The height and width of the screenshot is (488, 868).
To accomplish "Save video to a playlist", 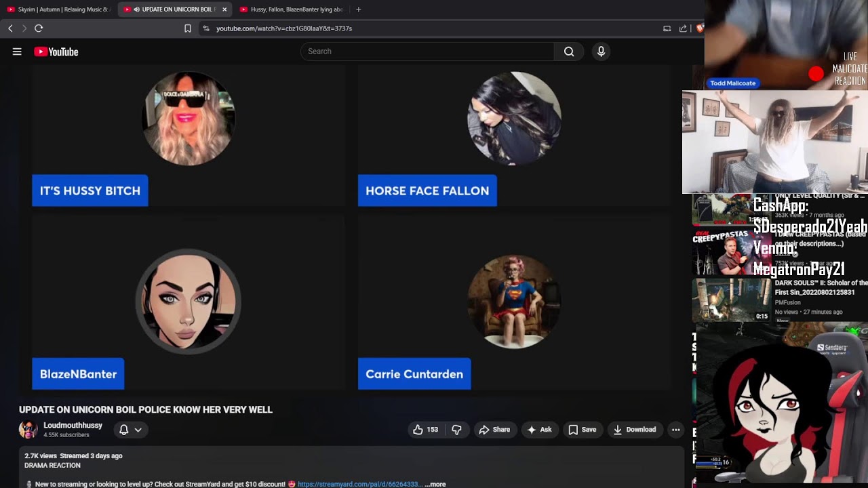I will point(583,430).
